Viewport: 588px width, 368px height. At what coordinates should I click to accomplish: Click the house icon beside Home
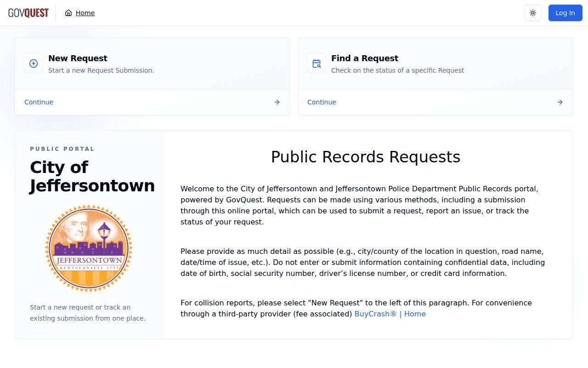click(68, 13)
